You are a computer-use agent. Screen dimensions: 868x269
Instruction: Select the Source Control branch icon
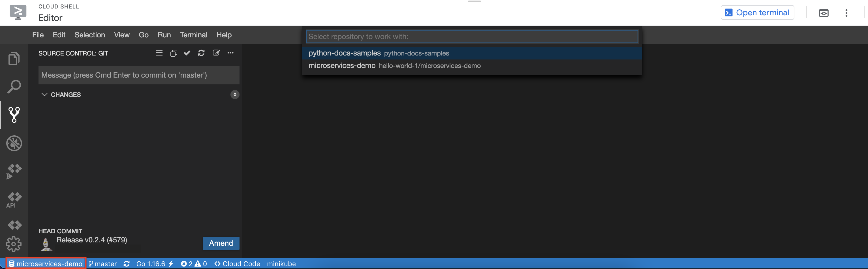point(14,115)
